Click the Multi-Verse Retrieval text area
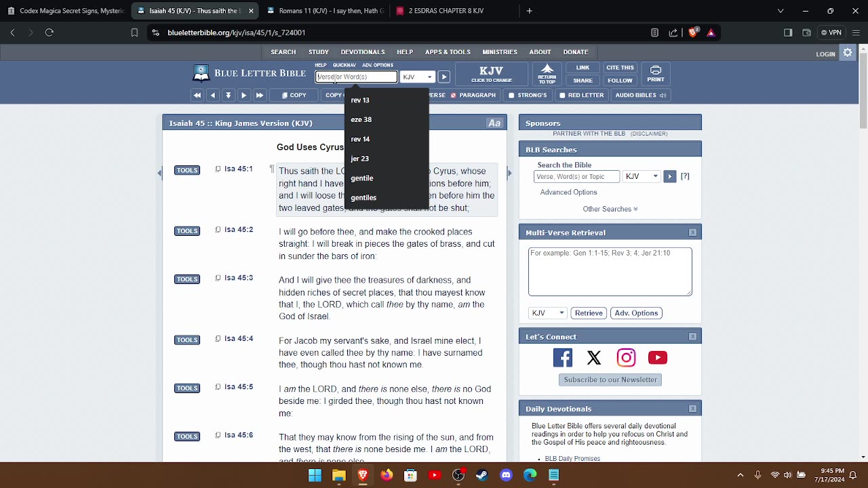Screen dimensions: 868x488 click(610, 272)
